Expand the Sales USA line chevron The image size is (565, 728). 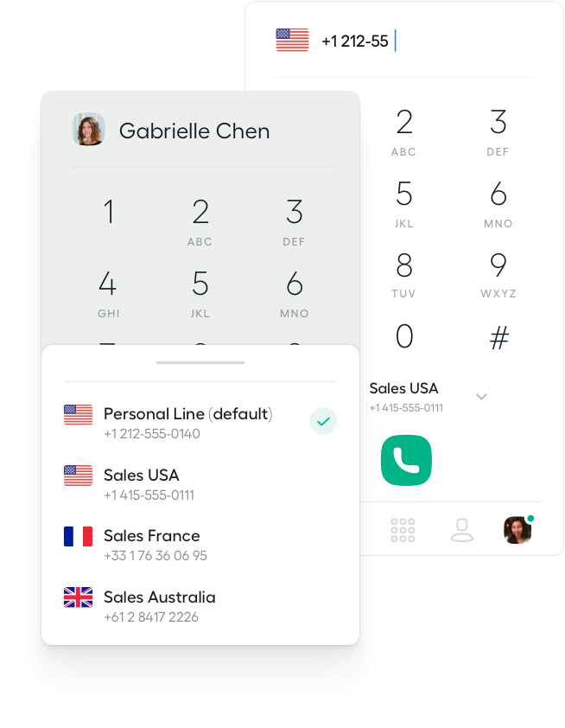click(x=481, y=397)
